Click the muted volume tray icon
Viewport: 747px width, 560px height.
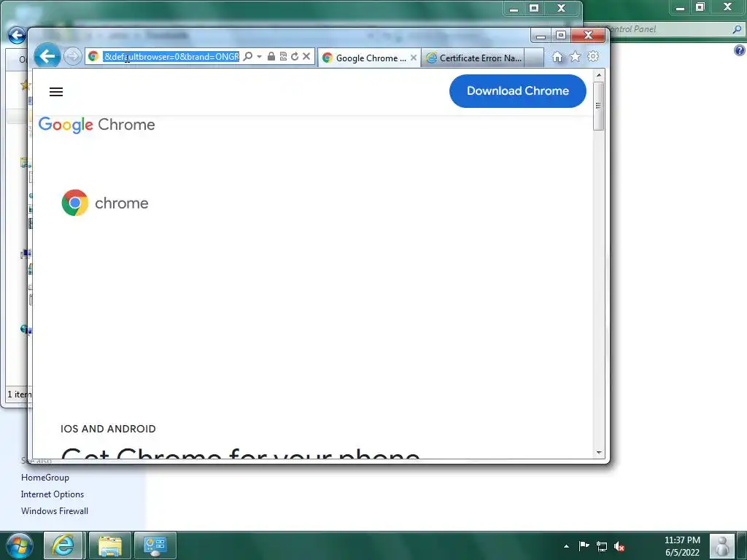click(x=619, y=547)
